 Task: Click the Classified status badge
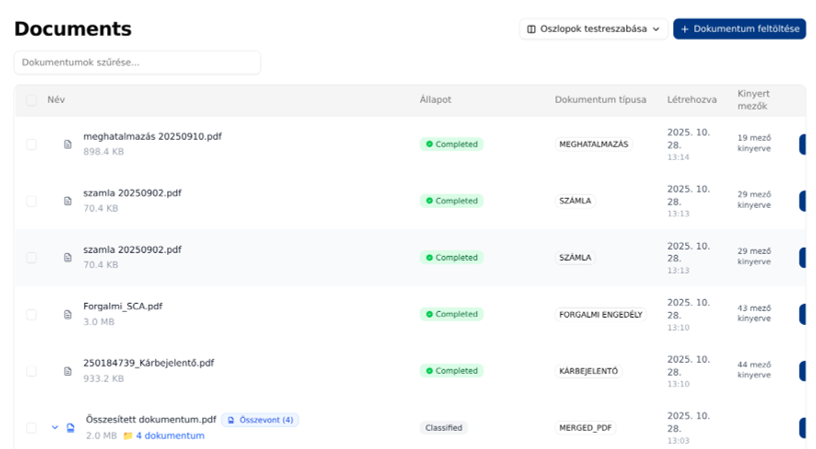tap(443, 428)
